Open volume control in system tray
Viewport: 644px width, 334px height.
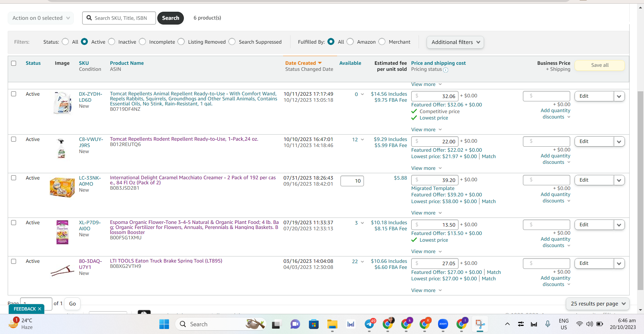[589, 324]
